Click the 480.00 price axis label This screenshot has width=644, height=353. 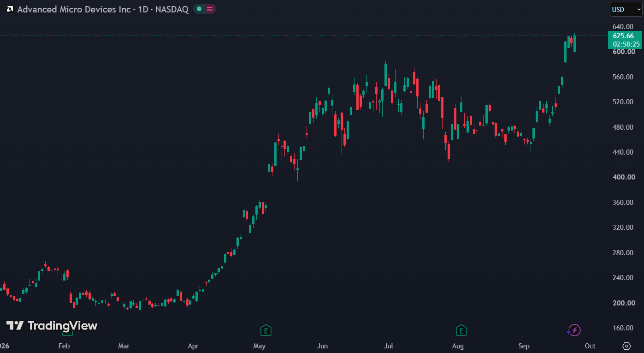click(622, 127)
